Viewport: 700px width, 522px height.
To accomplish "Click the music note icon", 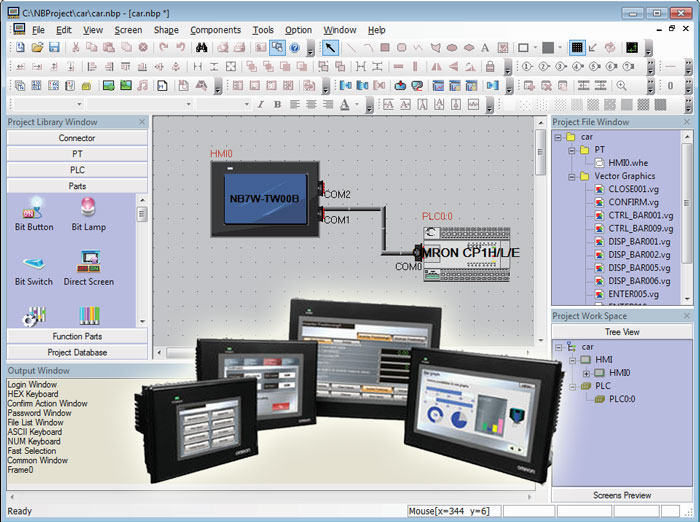I will (x=143, y=85).
